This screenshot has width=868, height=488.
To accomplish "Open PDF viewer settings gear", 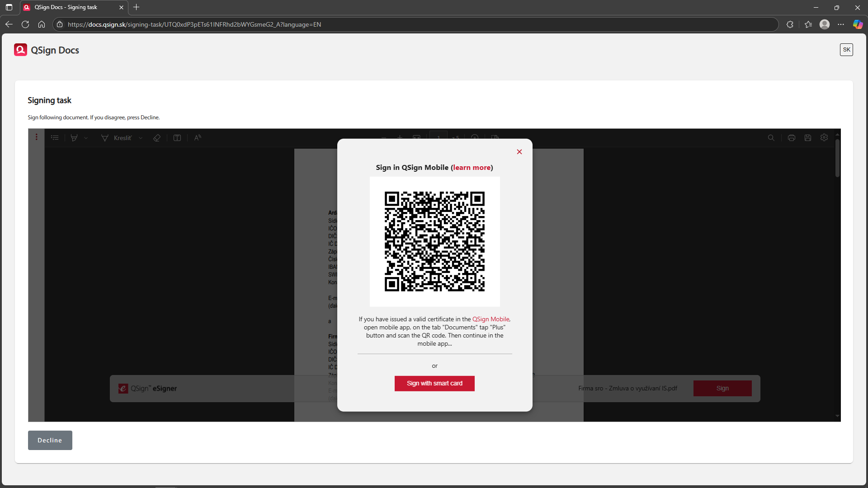I will tap(824, 137).
